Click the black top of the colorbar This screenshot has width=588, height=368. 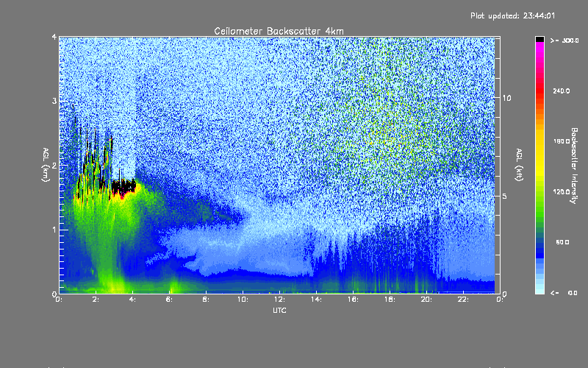pyautogui.click(x=539, y=39)
